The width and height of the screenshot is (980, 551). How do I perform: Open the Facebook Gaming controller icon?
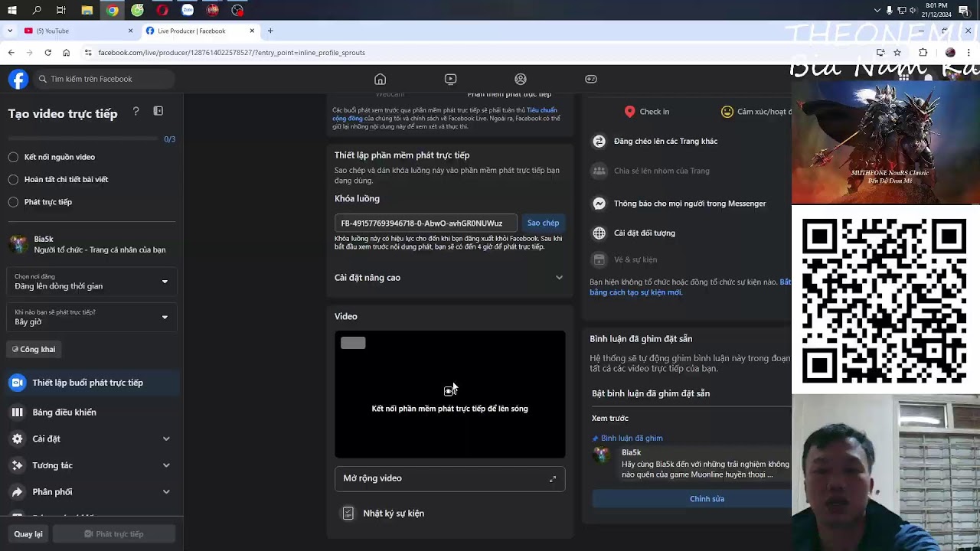591,79
